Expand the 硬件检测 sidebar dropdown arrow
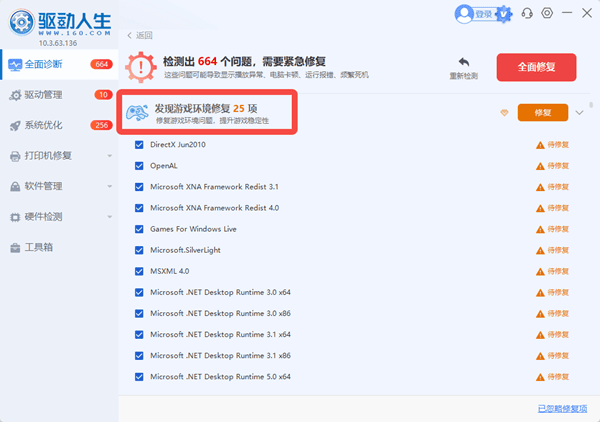 [x=110, y=217]
